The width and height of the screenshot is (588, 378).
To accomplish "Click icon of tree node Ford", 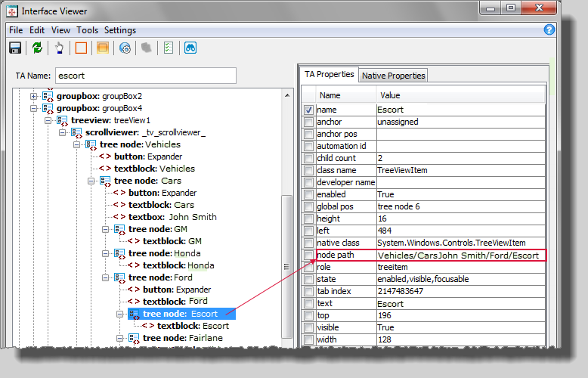I will [119, 278].
